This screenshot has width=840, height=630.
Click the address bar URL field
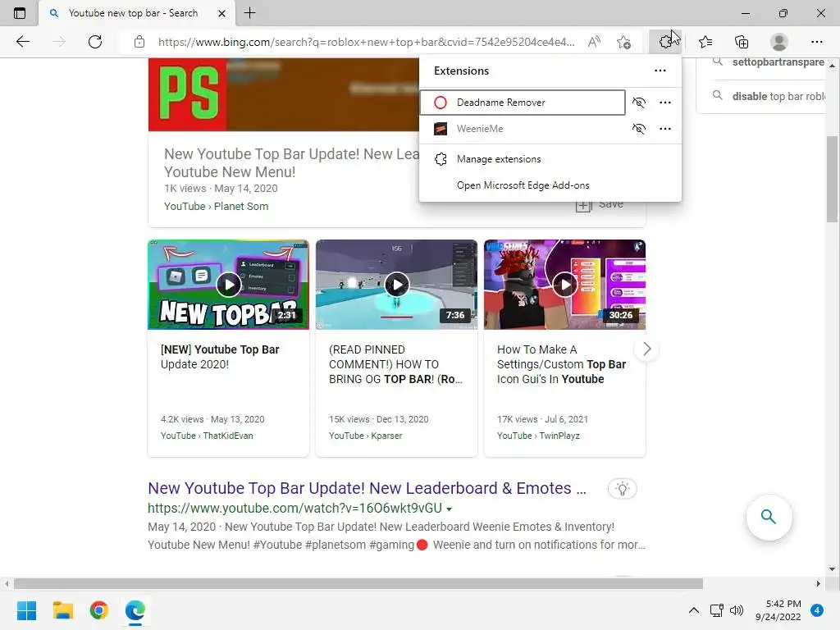coord(366,42)
